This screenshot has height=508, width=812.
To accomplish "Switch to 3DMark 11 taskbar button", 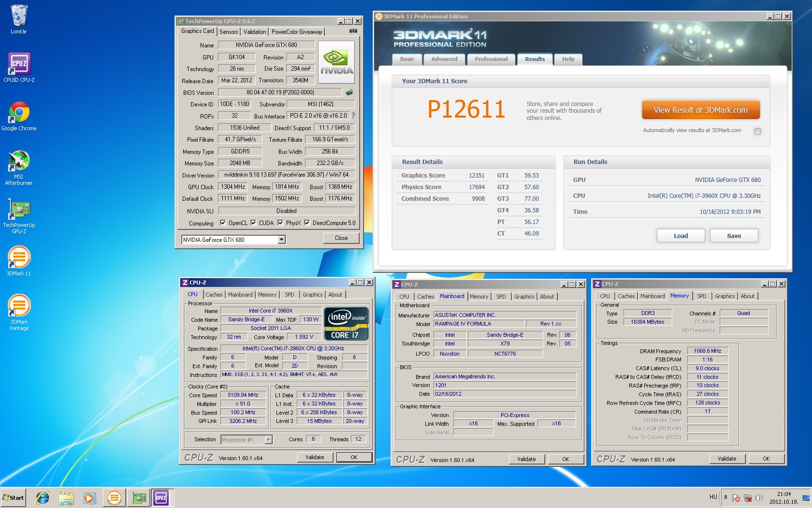I will click(115, 498).
